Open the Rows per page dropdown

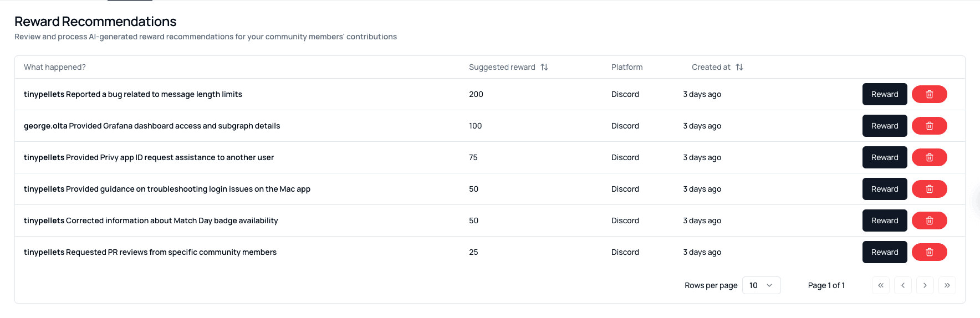tap(761, 285)
